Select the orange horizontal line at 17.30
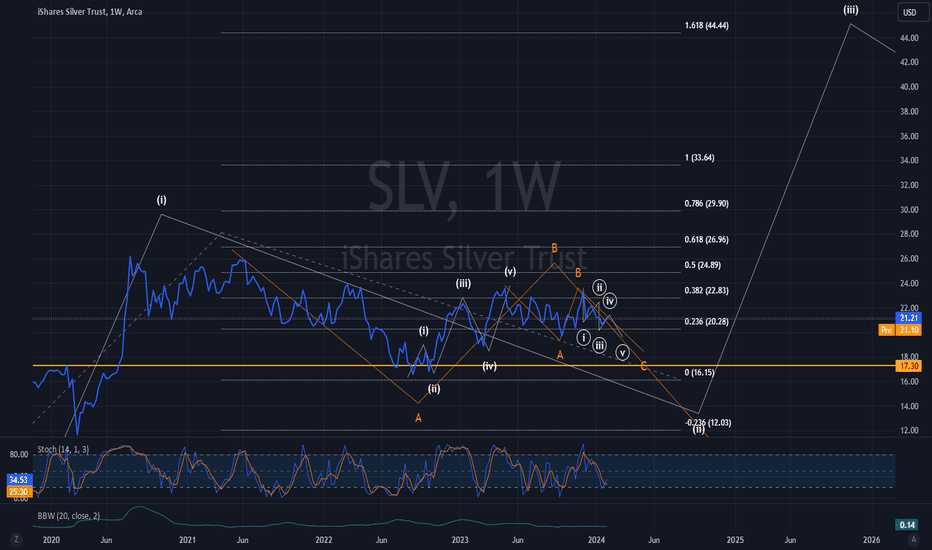The width and height of the screenshot is (932, 550). (464, 366)
